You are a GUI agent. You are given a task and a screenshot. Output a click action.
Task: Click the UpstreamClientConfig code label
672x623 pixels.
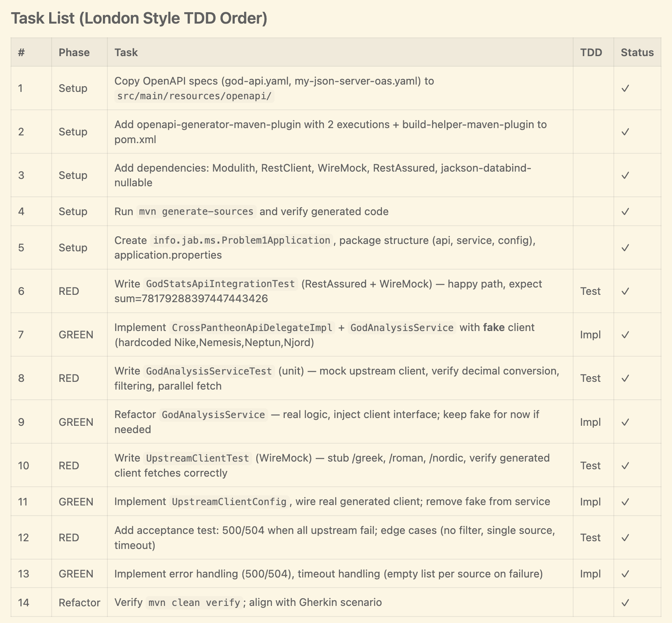click(x=229, y=501)
